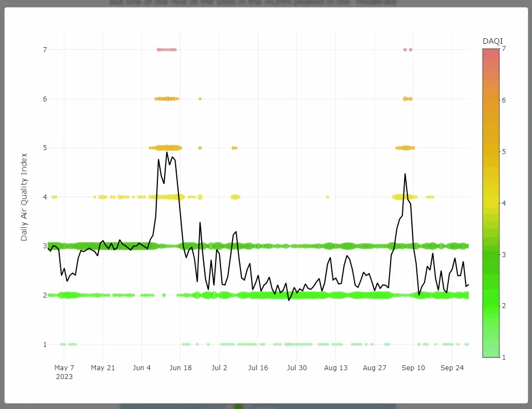Click the dimmed background above the chart modal
Viewport: 532px width, 409px height.
click(x=266, y=3)
